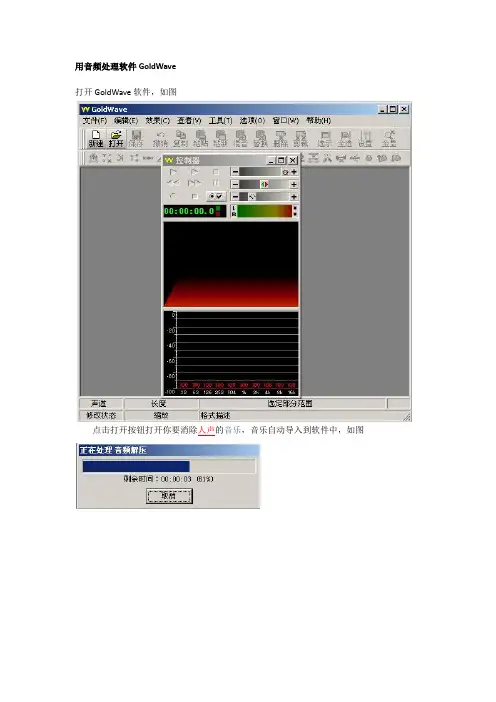Click the 全显 (View All) toolbar icon
The width and height of the screenshot is (496, 702).
[389, 138]
